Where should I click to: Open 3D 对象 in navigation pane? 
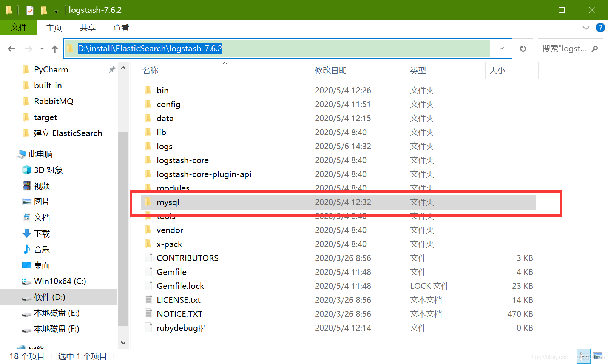(x=48, y=170)
